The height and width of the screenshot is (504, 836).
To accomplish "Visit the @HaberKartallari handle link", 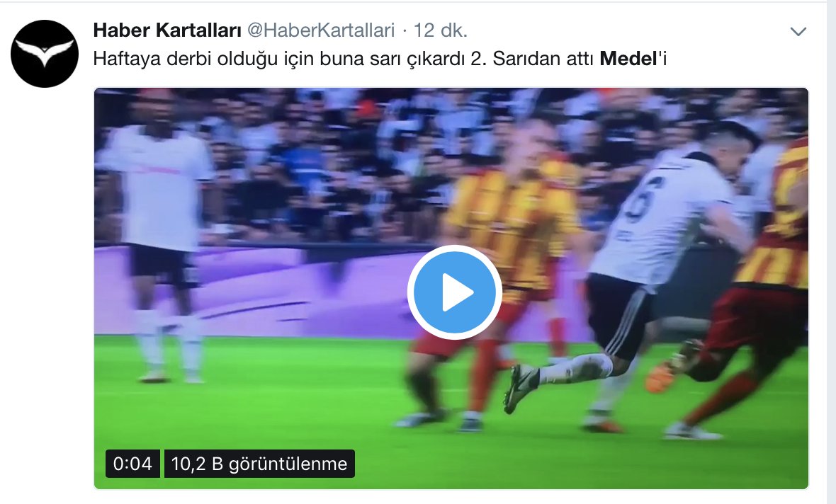I will tap(322, 30).
